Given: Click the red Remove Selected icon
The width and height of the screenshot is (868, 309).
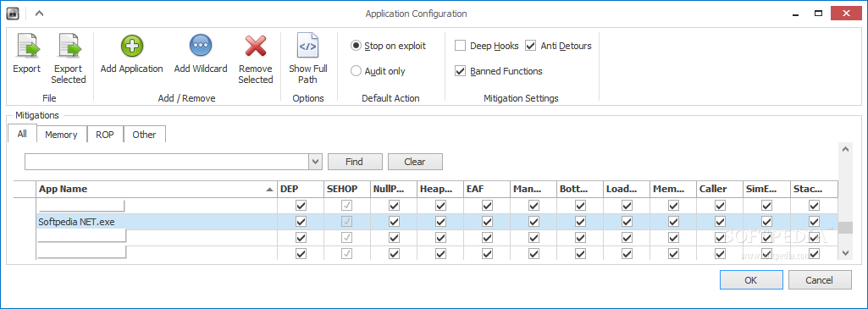Looking at the screenshot, I should [256, 46].
